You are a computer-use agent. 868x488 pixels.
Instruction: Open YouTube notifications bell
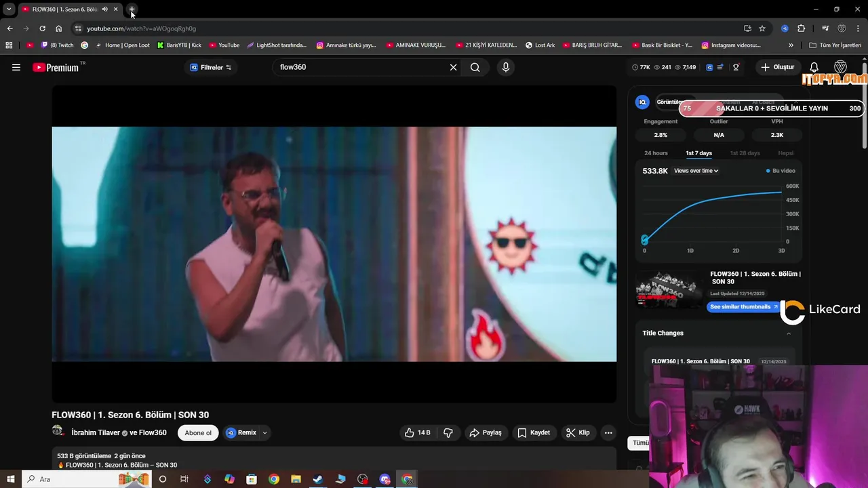pos(814,67)
